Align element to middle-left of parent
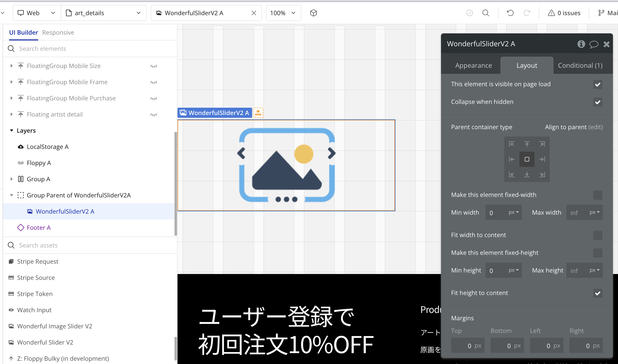The height and width of the screenshot is (364, 618). pyautogui.click(x=512, y=159)
